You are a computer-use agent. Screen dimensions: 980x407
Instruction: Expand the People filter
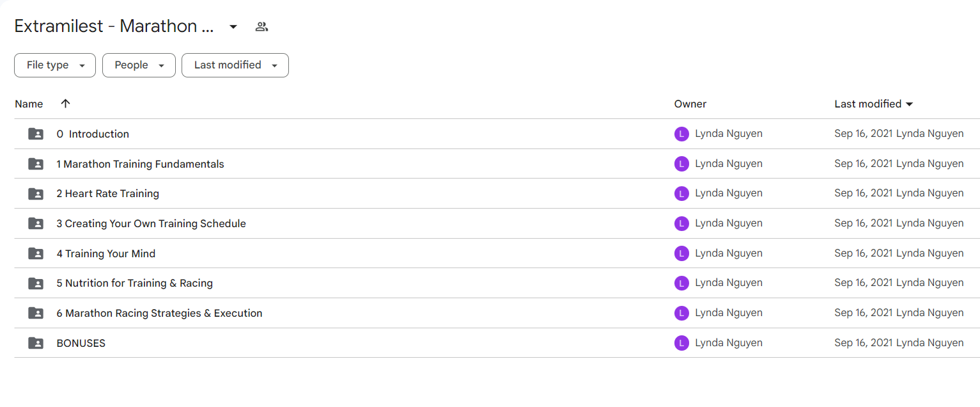point(139,65)
